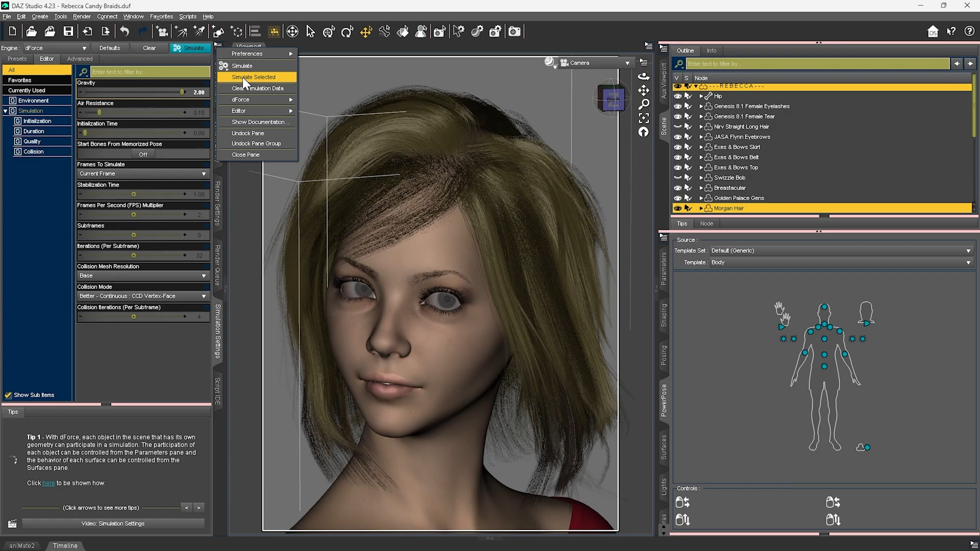Choose Simulate Selected from the pane menu
This screenshot has height=551, width=980.
[x=257, y=77]
